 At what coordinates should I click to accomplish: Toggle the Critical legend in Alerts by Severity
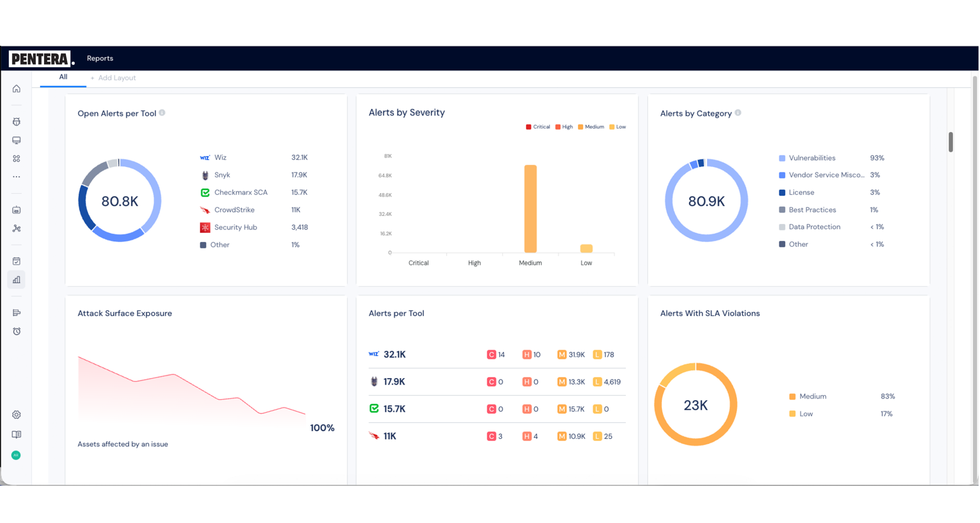click(538, 127)
